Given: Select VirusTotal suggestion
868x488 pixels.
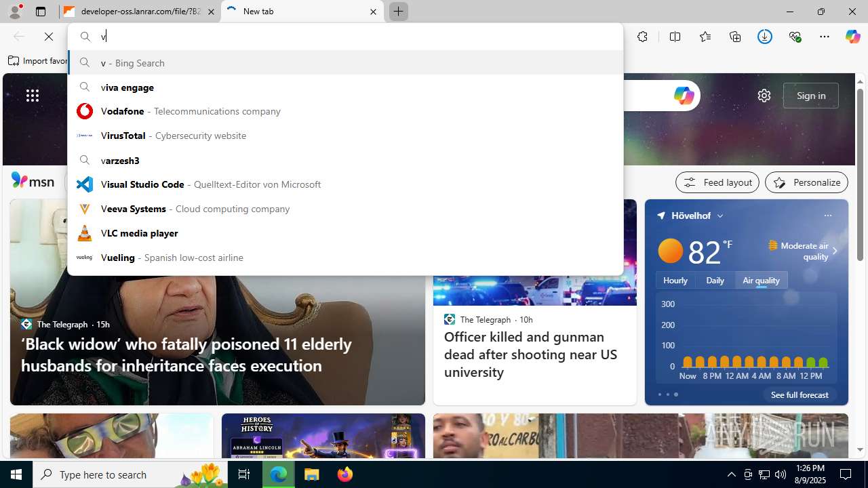Looking at the screenshot, I should coord(345,136).
